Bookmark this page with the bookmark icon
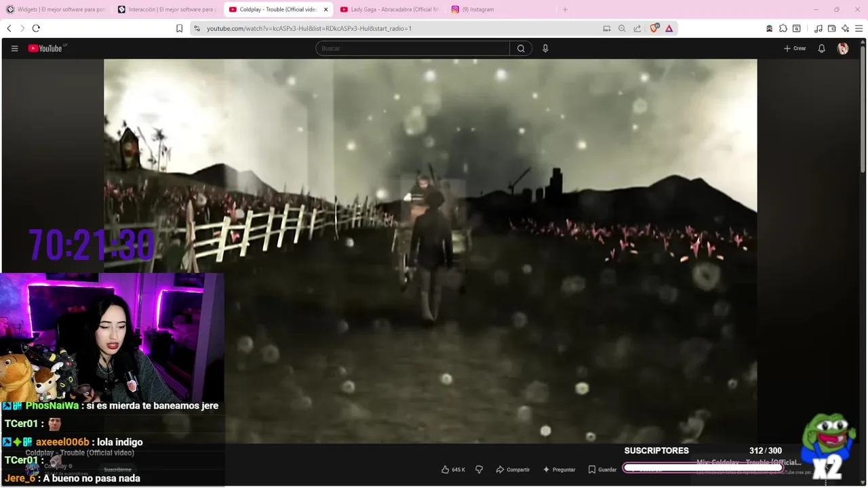Viewport: 868px width, 488px height. point(179,28)
